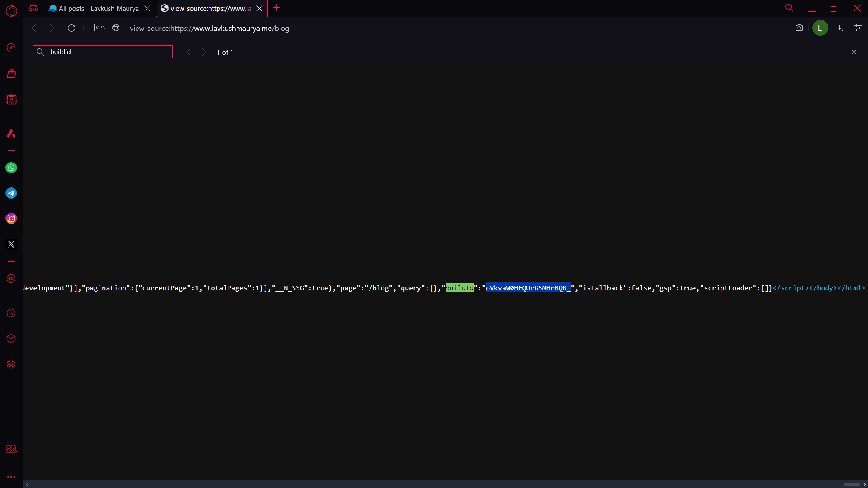Click the "isFallback":false text

tap(615, 288)
